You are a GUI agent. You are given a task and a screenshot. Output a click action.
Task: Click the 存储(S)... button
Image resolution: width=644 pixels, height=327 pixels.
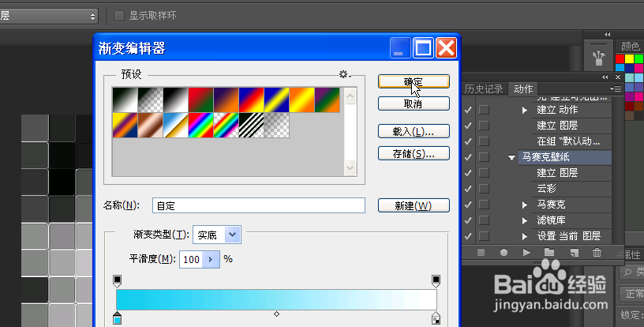414,154
